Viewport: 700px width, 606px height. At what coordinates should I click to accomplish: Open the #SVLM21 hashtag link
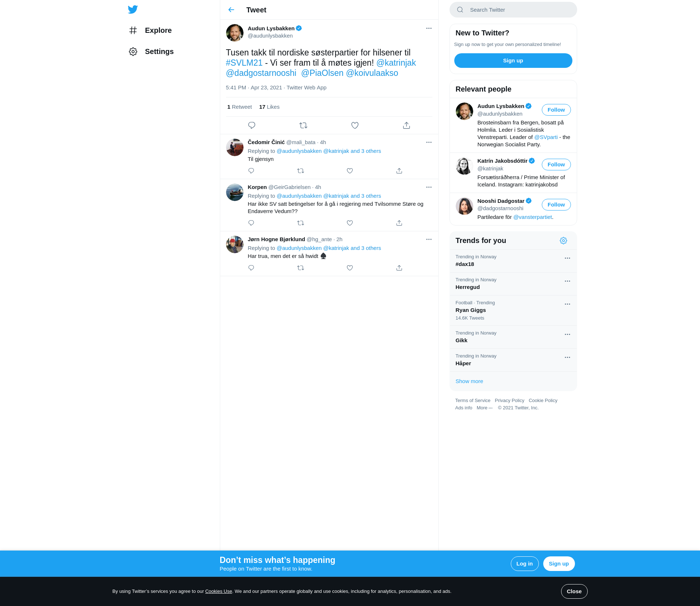pos(244,63)
